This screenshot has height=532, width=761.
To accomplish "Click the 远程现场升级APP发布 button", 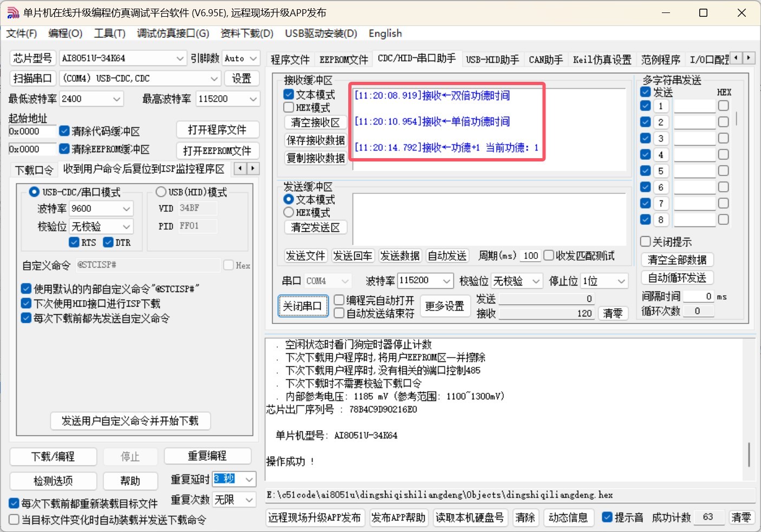I will point(315,518).
